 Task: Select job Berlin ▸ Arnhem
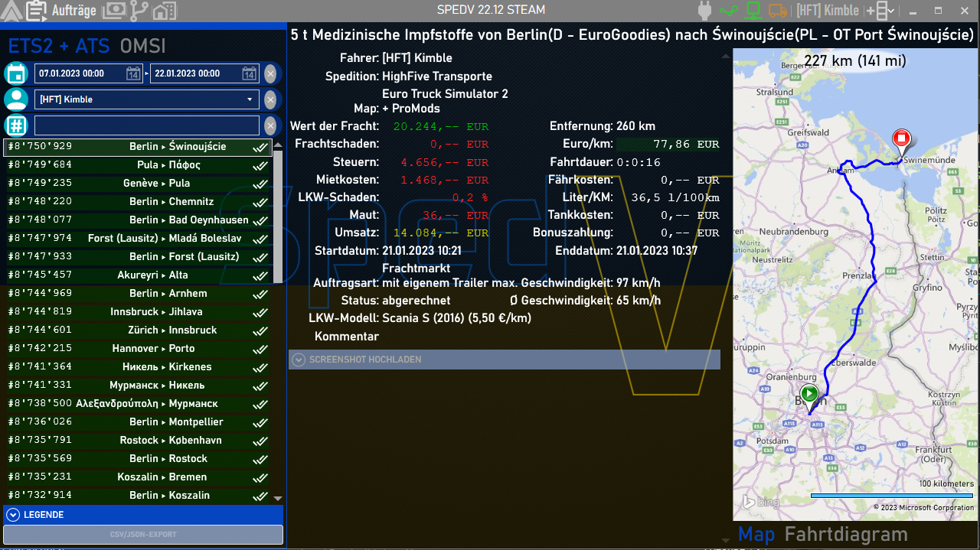coord(138,294)
